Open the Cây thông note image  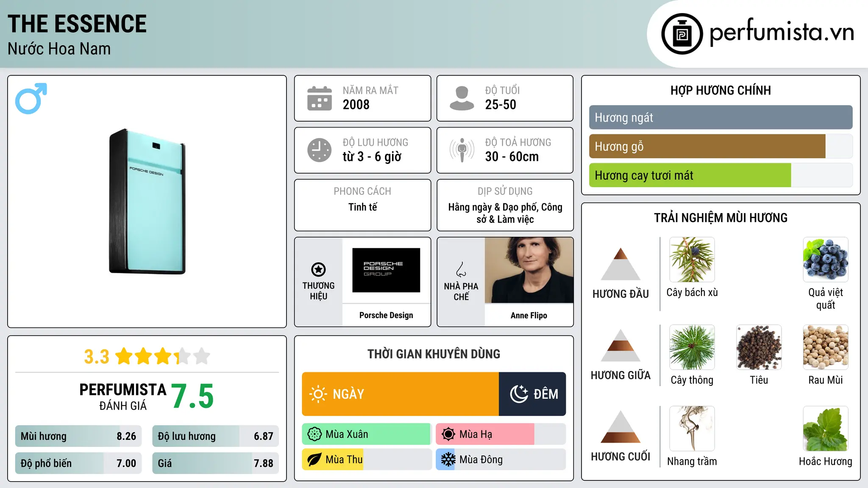point(692,347)
